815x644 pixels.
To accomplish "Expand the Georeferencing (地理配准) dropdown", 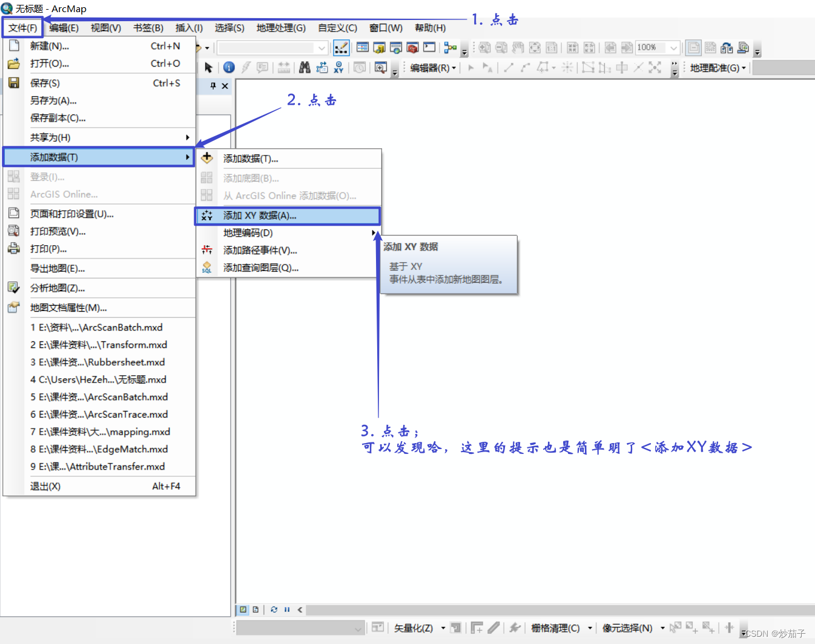I will (x=718, y=68).
